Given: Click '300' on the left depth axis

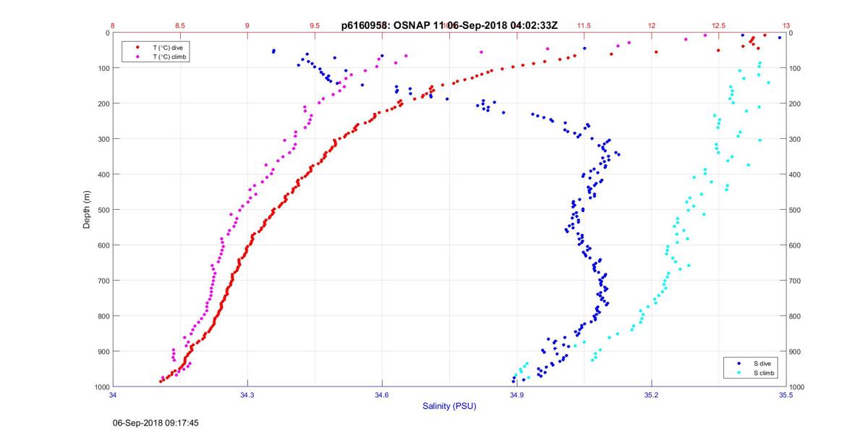Looking at the screenshot, I should pyautogui.click(x=103, y=140).
